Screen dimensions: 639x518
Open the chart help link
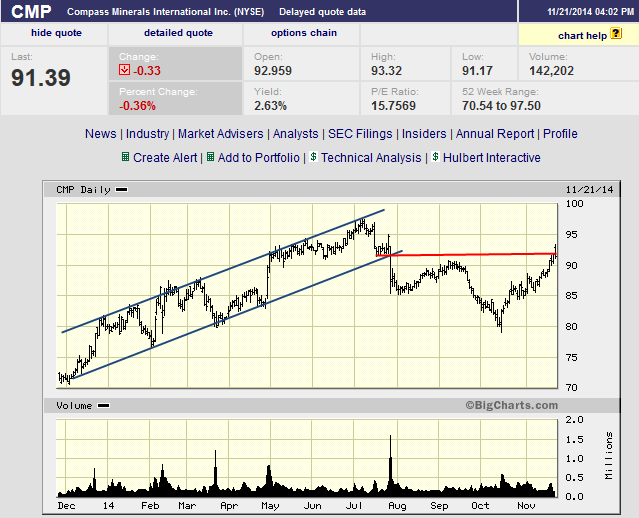pyautogui.click(x=582, y=36)
